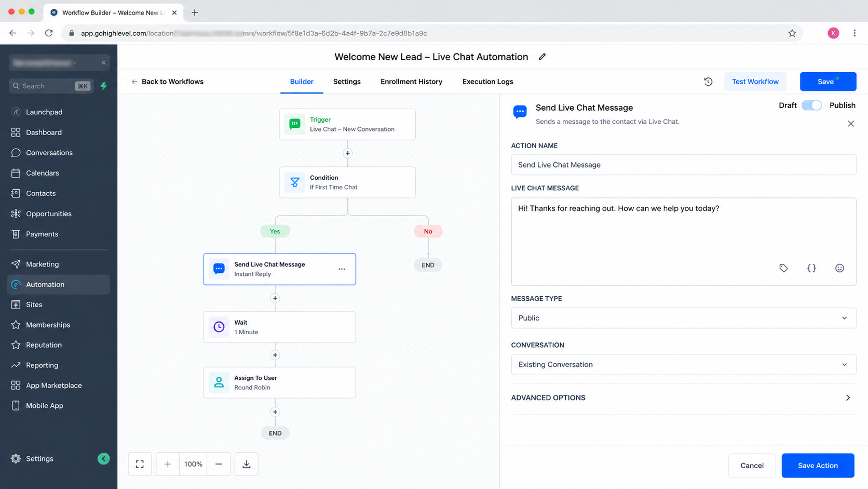Zoom in the workflow canvas

point(168,464)
